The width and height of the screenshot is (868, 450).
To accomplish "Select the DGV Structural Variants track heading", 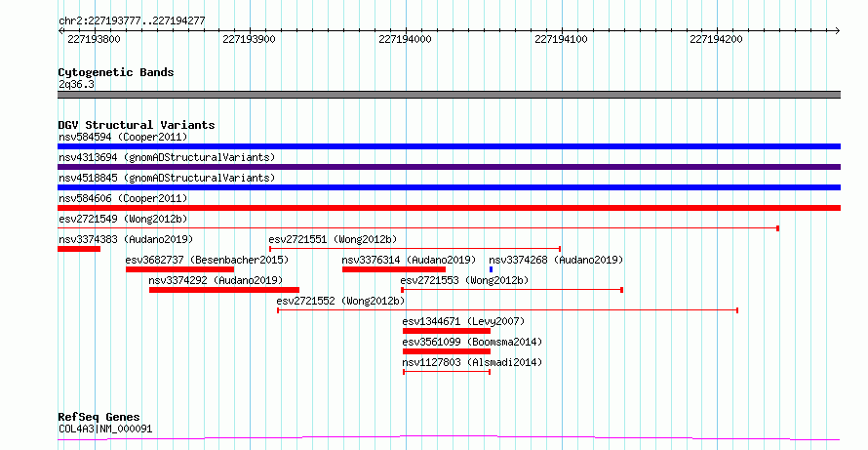I will [x=137, y=125].
